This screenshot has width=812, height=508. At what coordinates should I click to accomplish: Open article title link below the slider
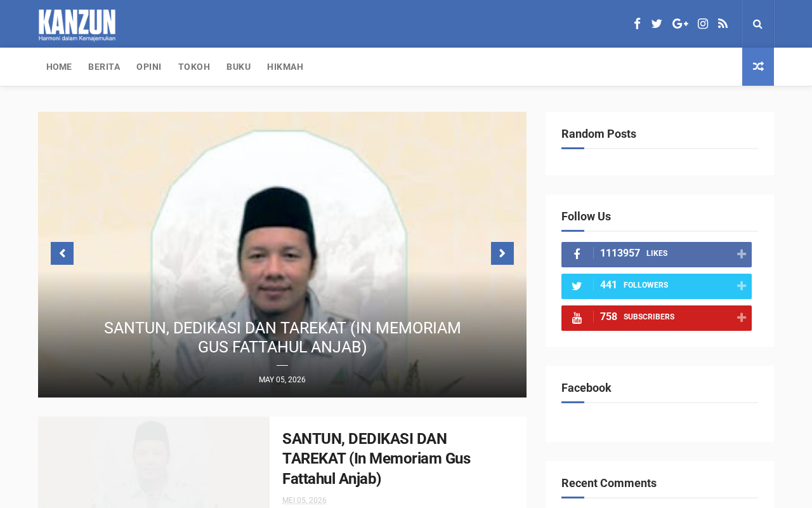pos(376,458)
